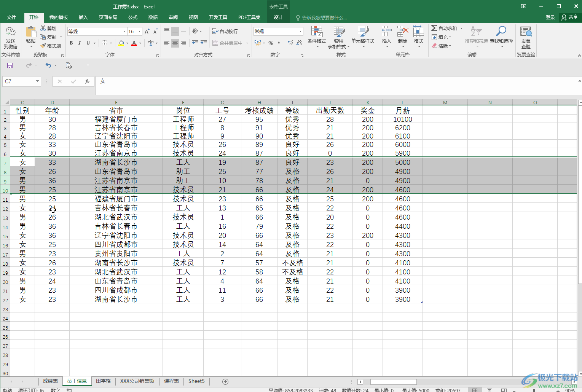582x392 pixels.
Task: Toggle align left
Action: (167, 43)
